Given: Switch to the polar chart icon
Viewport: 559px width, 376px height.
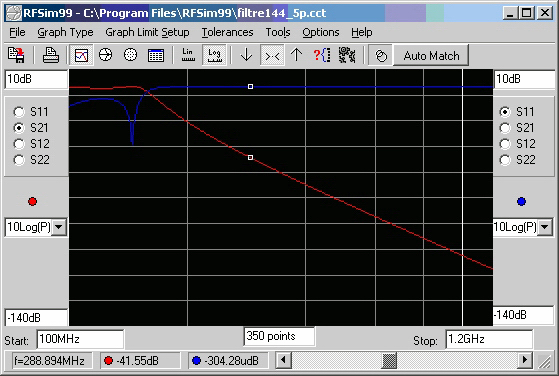Looking at the screenshot, I should tap(130, 55).
